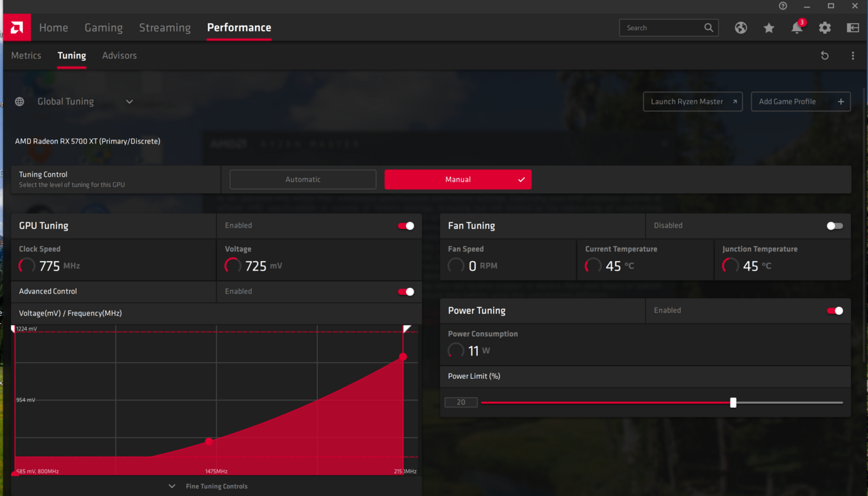Screen dimensions: 868x496
Task: Expand Fine Tuning Controls
Action: point(208,486)
